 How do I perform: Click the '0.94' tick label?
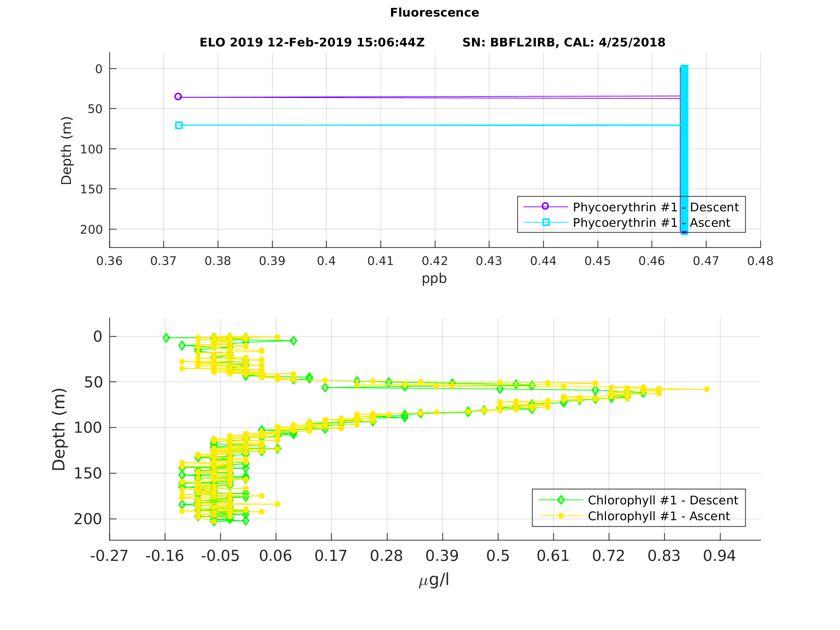pyautogui.click(x=720, y=556)
